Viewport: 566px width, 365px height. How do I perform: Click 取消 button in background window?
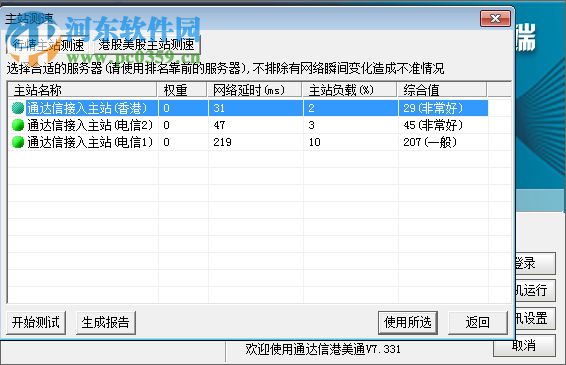click(x=524, y=346)
